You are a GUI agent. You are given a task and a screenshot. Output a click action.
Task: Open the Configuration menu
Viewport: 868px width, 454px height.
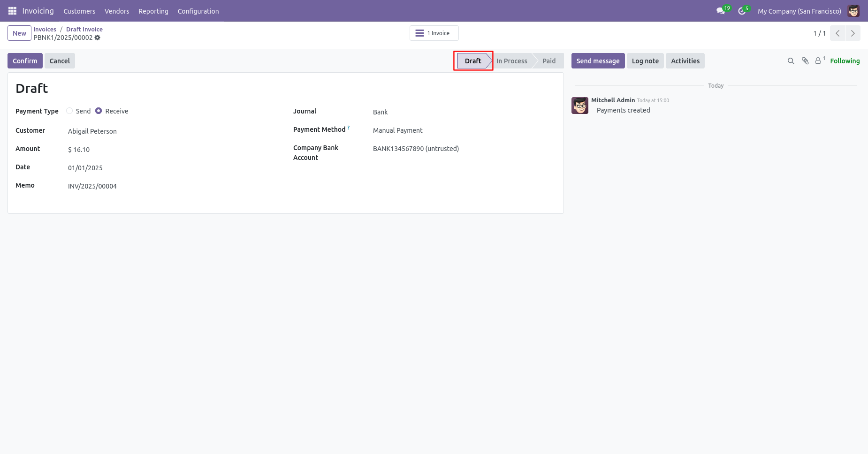click(198, 11)
